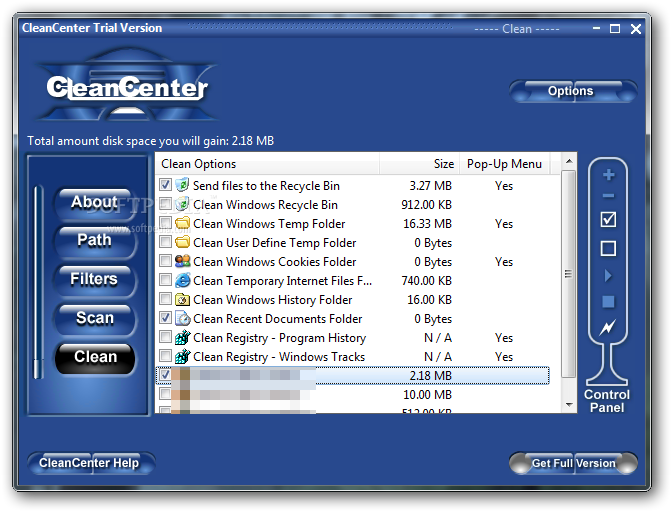Click Get Full Version
This screenshot has width=672, height=512.
573,463
